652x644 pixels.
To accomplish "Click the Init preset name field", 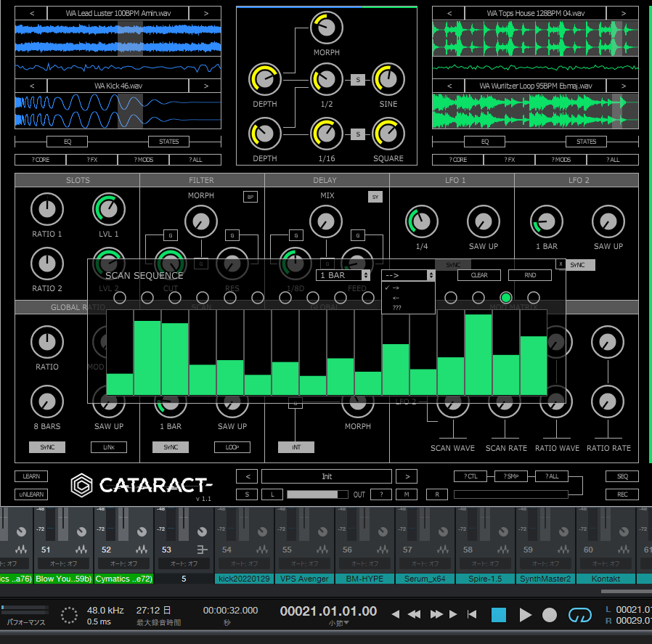I will [x=327, y=476].
